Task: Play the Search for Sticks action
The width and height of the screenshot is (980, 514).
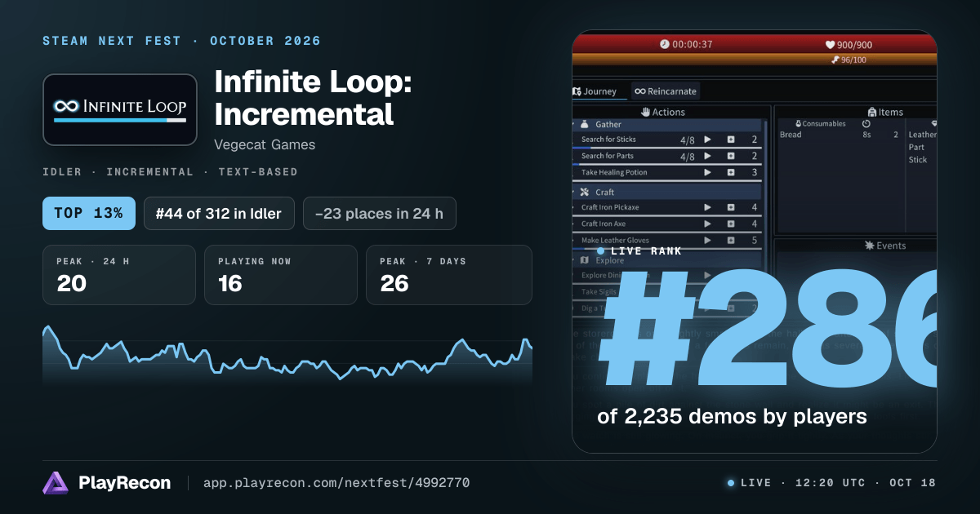Action: pyautogui.click(x=708, y=140)
